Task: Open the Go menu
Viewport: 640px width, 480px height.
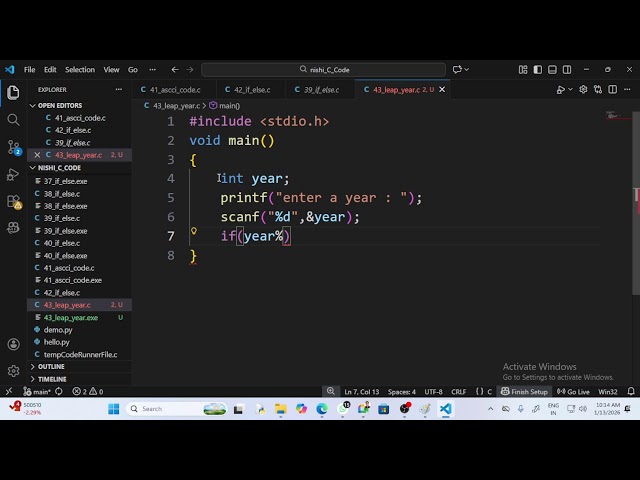Action: click(133, 70)
